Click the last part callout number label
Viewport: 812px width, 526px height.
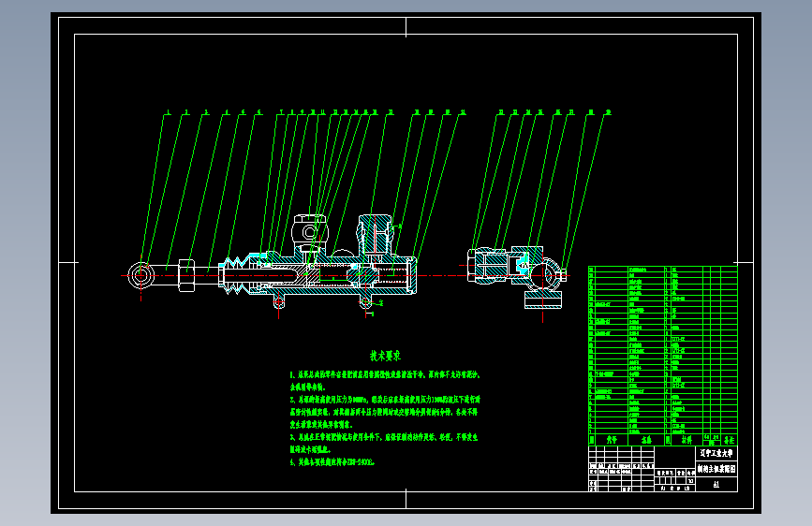[608, 111]
